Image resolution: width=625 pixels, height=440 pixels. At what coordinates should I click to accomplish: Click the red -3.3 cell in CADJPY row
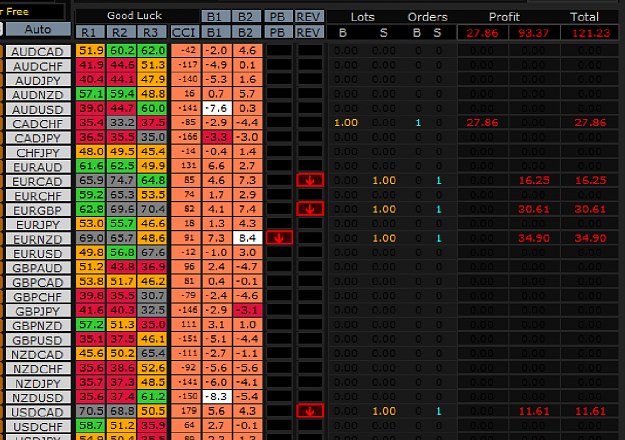click(x=217, y=137)
